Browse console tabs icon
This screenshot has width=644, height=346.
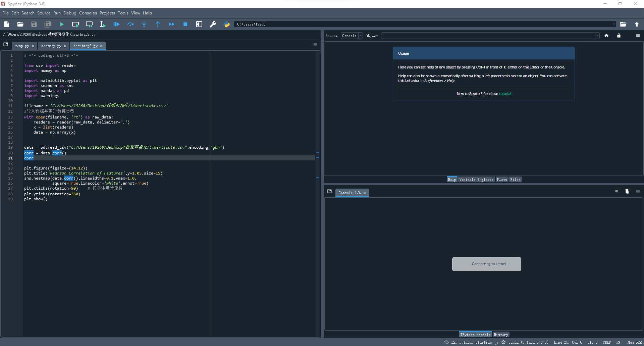(x=329, y=191)
